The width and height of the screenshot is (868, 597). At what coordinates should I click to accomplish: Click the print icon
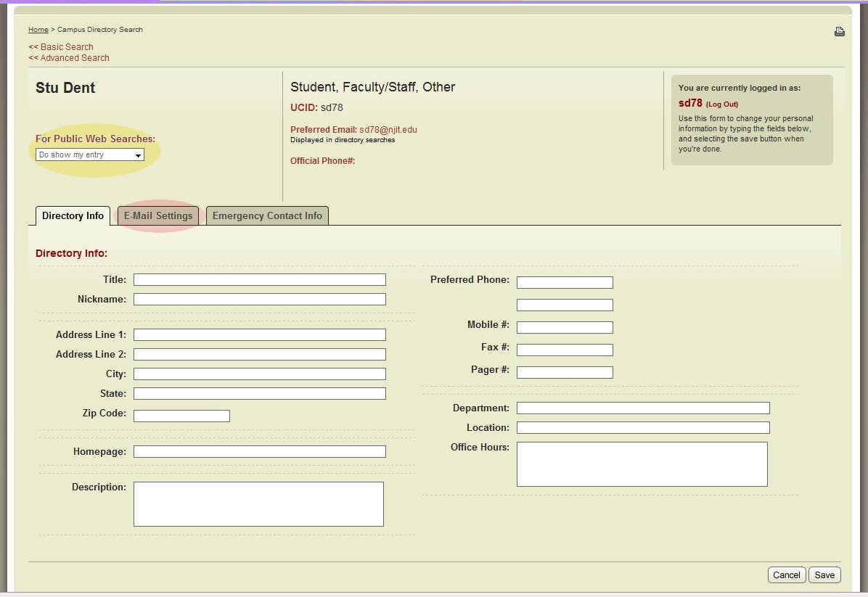[x=840, y=31]
